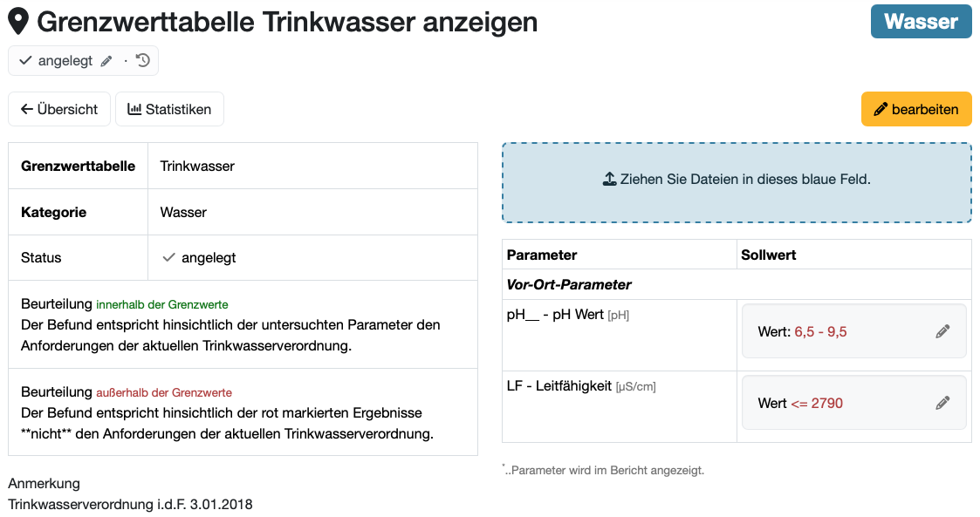Click the checkmark next to angelegt
Image resolution: width=980 pixels, height=517 pixels.
26,60
